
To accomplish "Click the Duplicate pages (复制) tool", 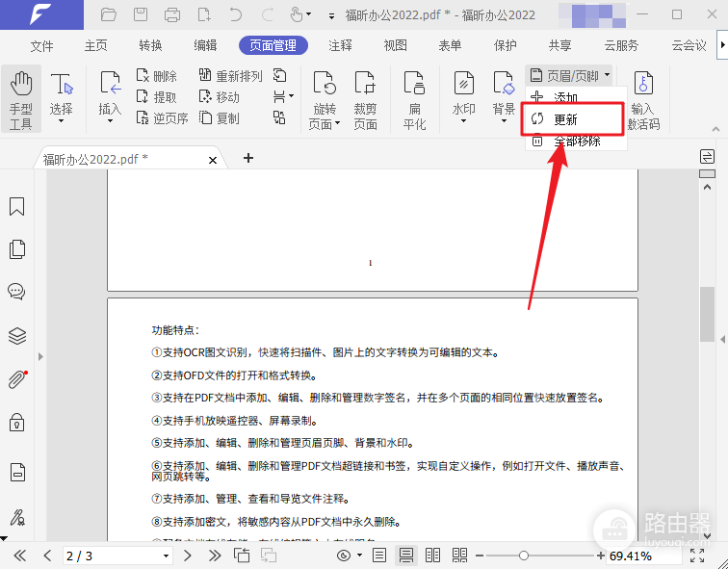I will click(220, 118).
